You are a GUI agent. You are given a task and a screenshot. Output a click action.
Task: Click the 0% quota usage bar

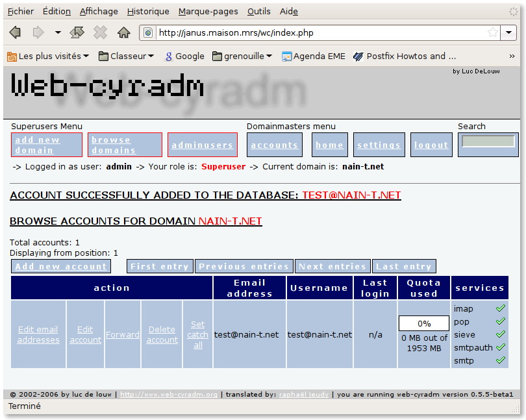424,323
